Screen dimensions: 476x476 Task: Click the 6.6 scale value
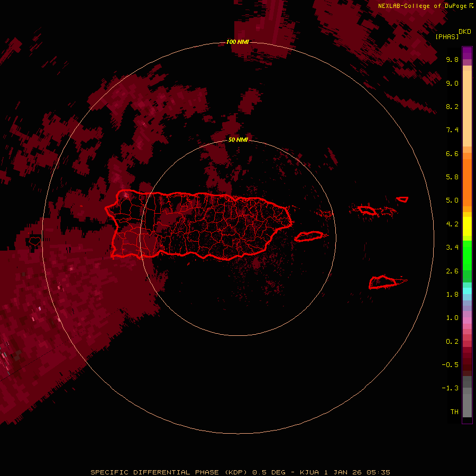click(x=452, y=153)
